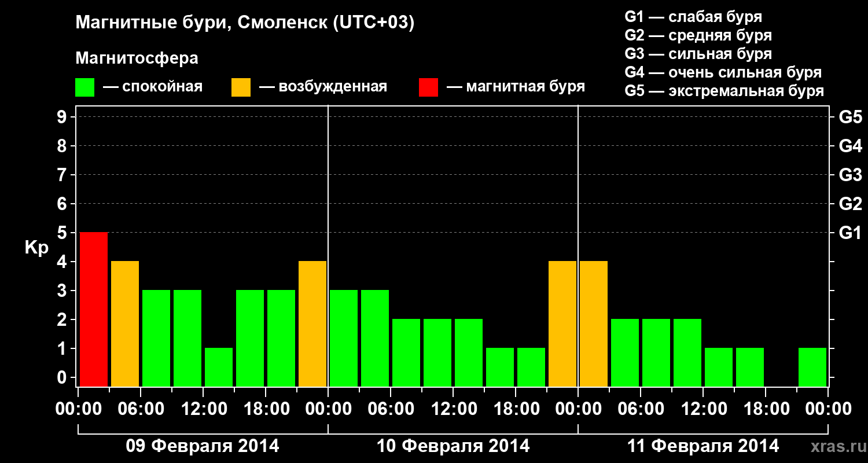Image resolution: width=868 pixels, height=463 pixels.
Task: Select green Kp 1 bar on 09 Февраля
Action: click(x=219, y=367)
